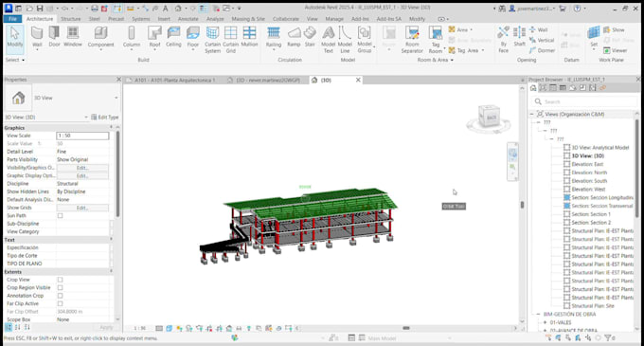Activate the Railing tool
This screenshot has height=346, width=644.
[x=274, y=38]
